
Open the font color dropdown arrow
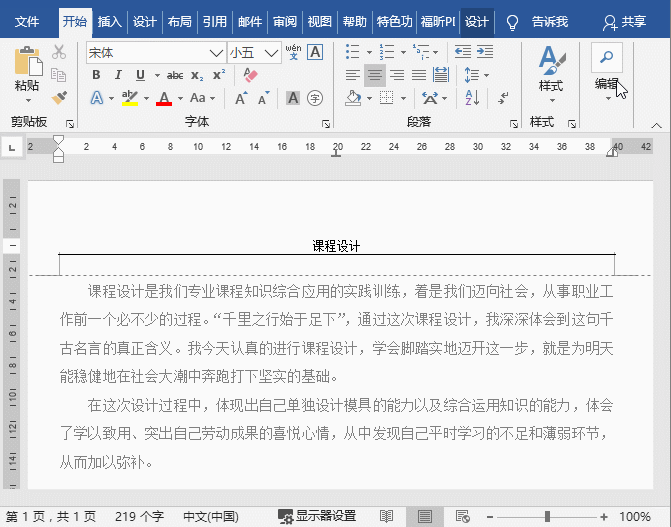pos(180,98)
